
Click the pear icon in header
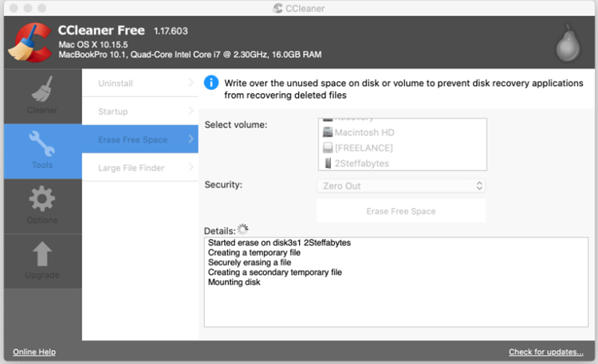568,44
